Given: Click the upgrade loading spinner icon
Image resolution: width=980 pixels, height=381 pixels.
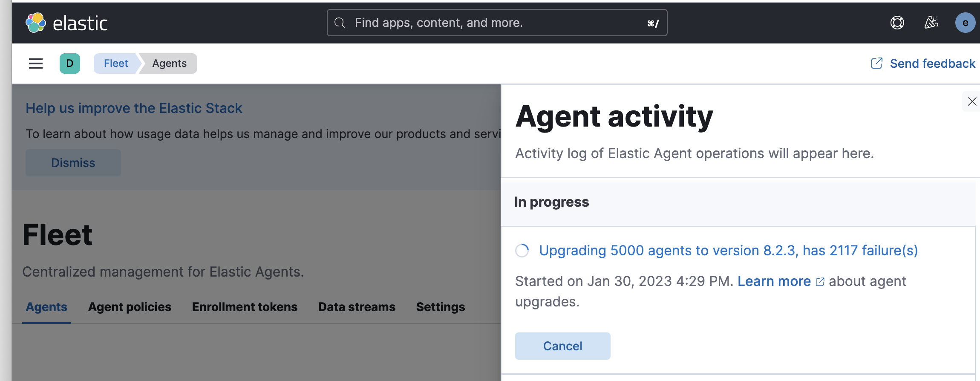Looking at the screenshot, I should tap(522, 251).
